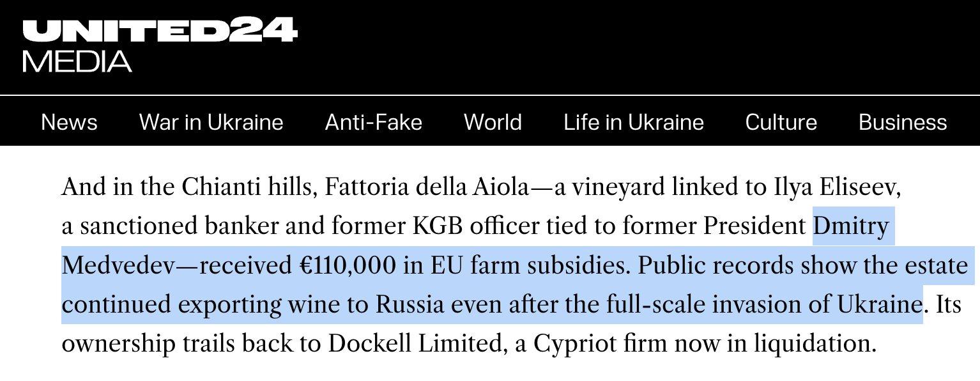Click the highlighted word "Dmitry"
The image size is (980, 381).
(x=851, y=226)
